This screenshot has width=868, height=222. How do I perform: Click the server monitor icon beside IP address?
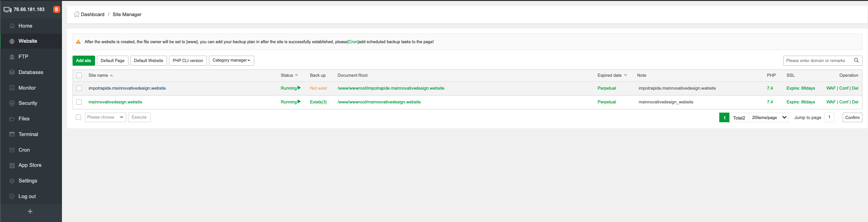tap(7, 9)
